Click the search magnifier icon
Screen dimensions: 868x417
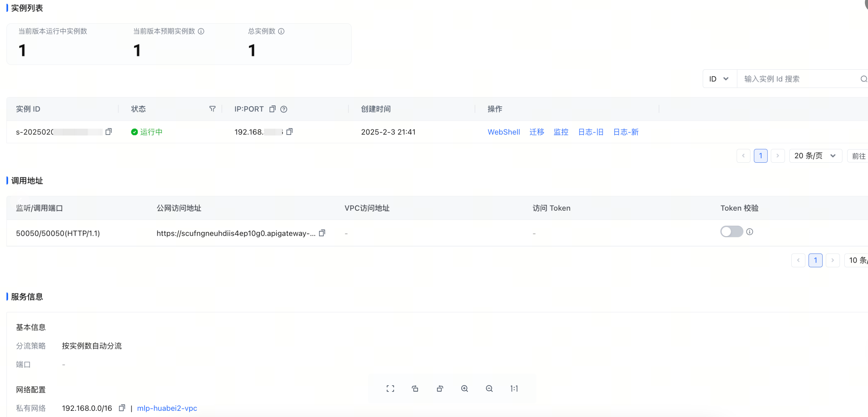864,79
